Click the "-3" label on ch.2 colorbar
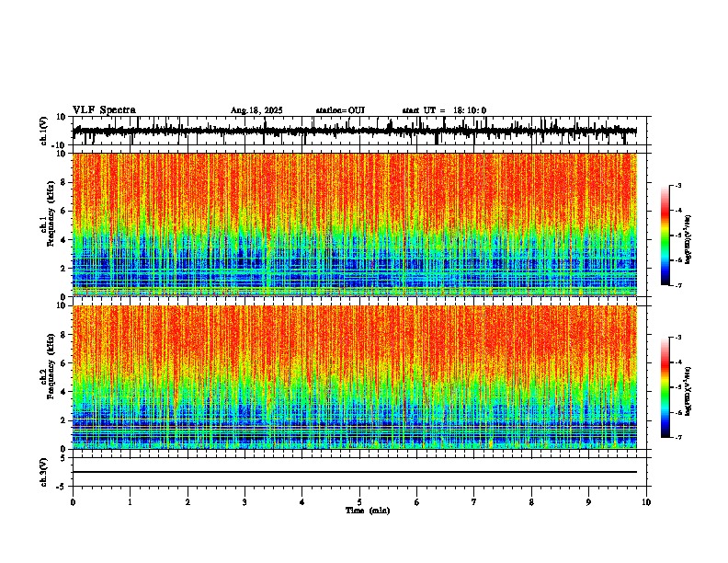This screenshot has width=728, height=563. (x=678, y=338)
